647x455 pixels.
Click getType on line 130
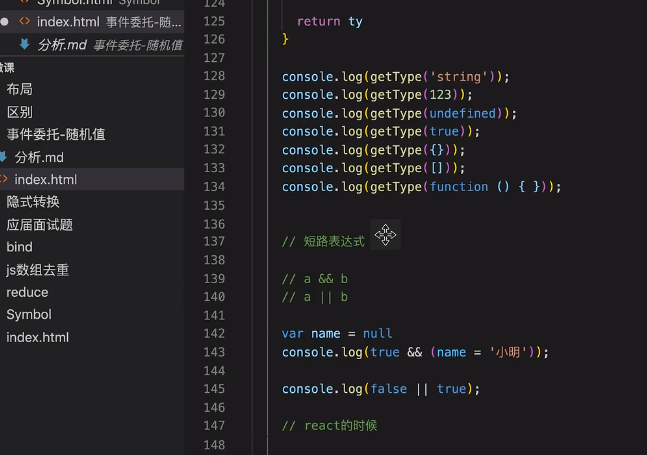point(396,113)
